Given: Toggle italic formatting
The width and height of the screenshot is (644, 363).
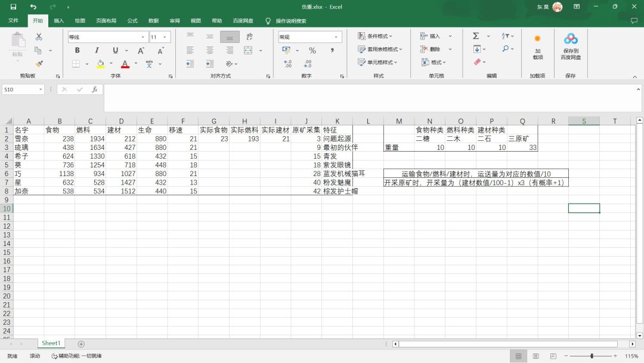Looking at the screenshot, I should click(96, 50).
